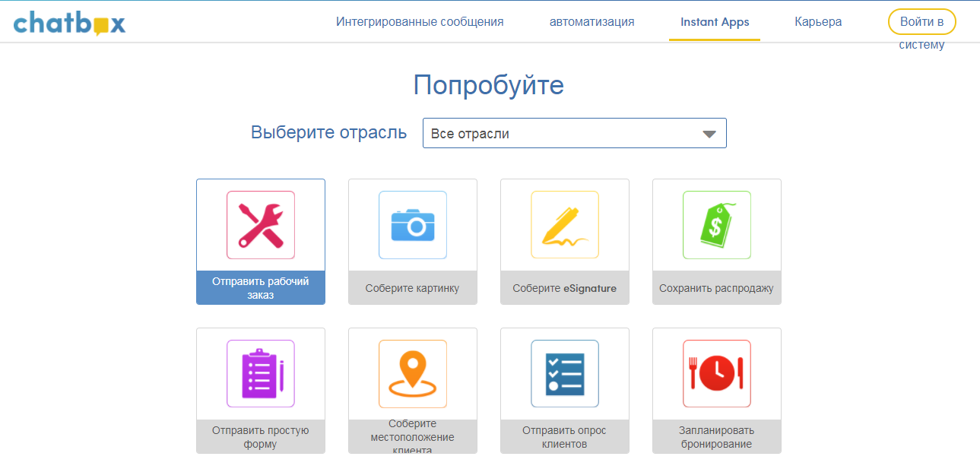Viewport: 980px width, 472px height.
Task: Select the purple clipboard form icon
Action: pos(261,373)
